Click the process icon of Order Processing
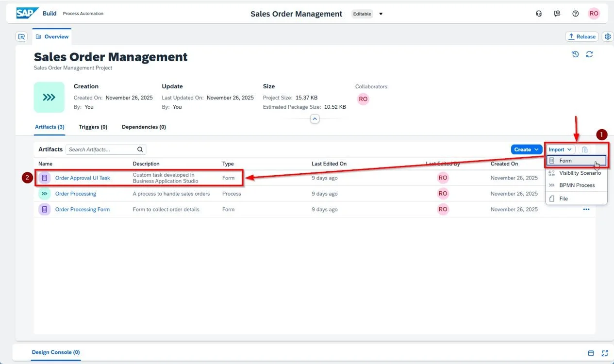The width and height of the screenshot is (614, 364). [x=45, y=194]
